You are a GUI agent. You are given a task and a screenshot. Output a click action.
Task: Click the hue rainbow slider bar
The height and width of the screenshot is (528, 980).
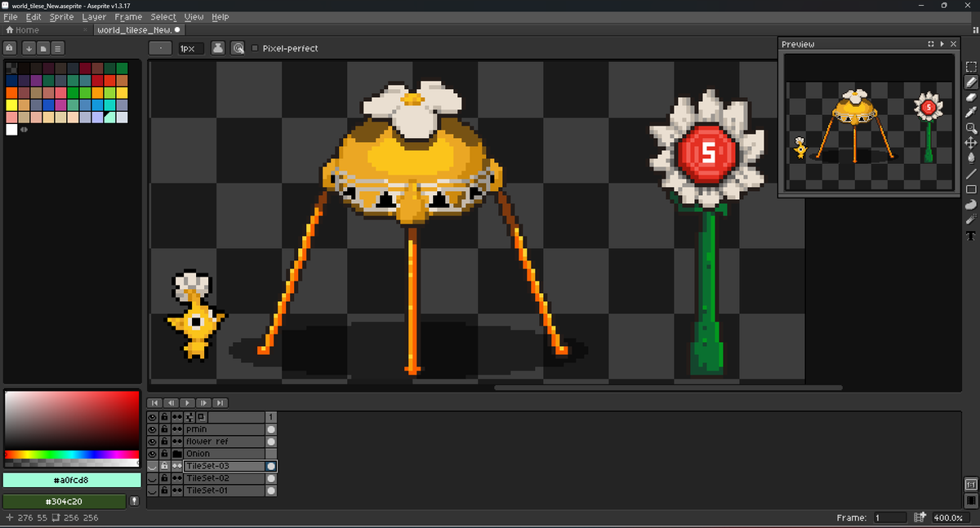click(x=72, y=454)
